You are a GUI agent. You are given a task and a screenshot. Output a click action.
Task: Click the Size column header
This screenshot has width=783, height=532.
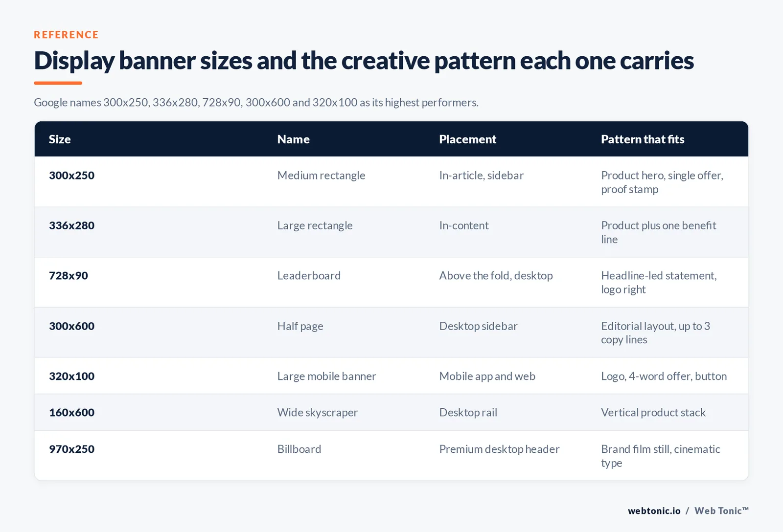pos(60,139)
